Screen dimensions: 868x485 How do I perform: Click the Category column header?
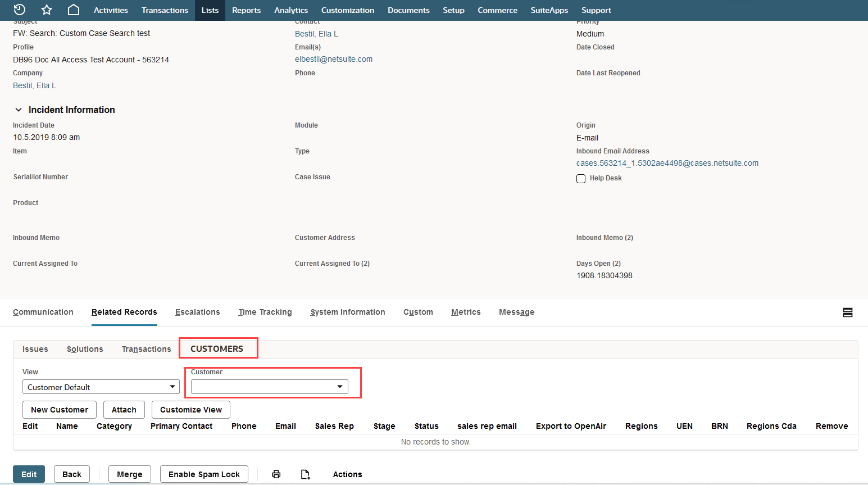pos(114,426)
